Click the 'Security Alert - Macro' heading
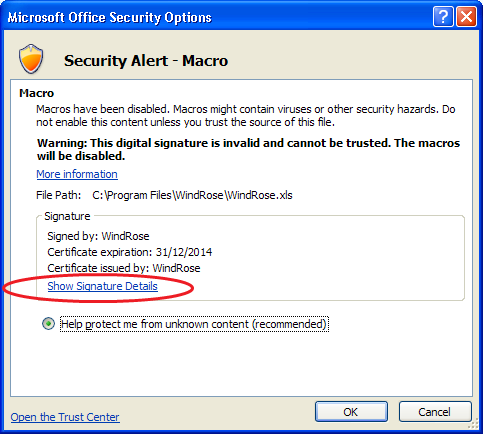 pyautogui.click(x=146, y=61)
